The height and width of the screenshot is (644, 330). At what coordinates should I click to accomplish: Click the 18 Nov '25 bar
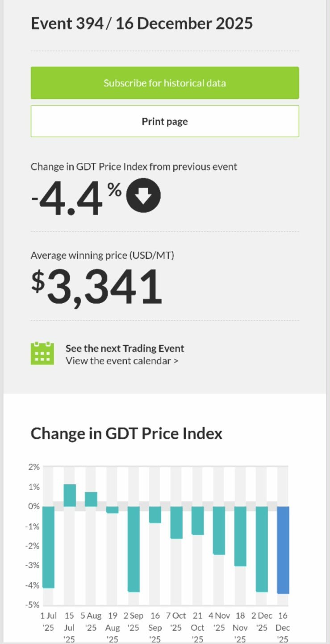point(240,536)
